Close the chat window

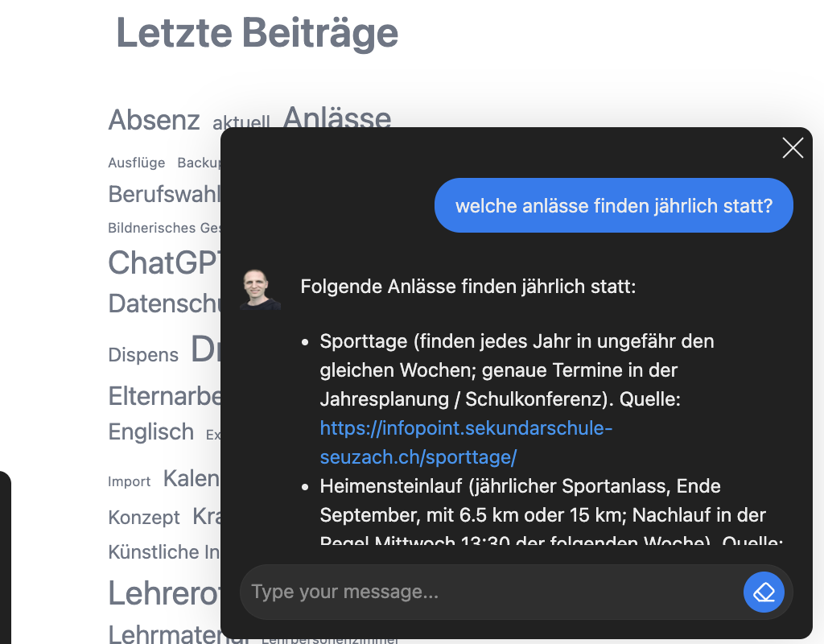point(793,148)
